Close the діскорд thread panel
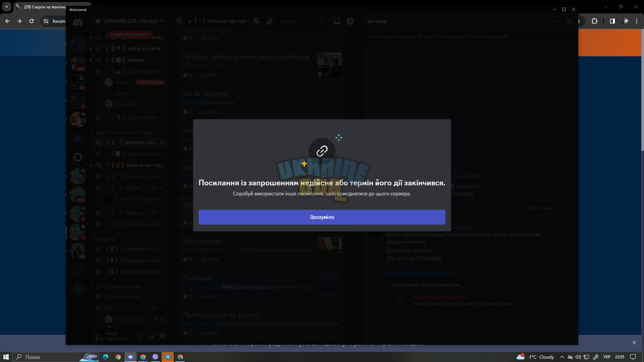The height and width of the screenshot is (362, 644). (569, 21)
